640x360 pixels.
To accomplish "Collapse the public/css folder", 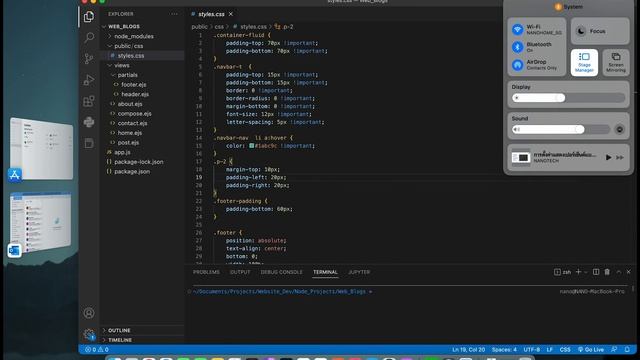I will pos(109,46).
